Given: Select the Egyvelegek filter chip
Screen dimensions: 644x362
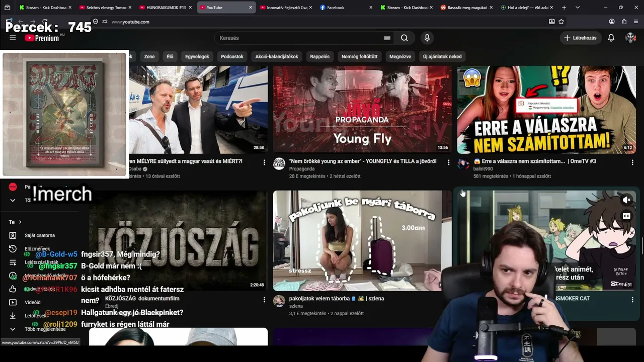Looking at the screenshot, I should (x=197, y=57).
